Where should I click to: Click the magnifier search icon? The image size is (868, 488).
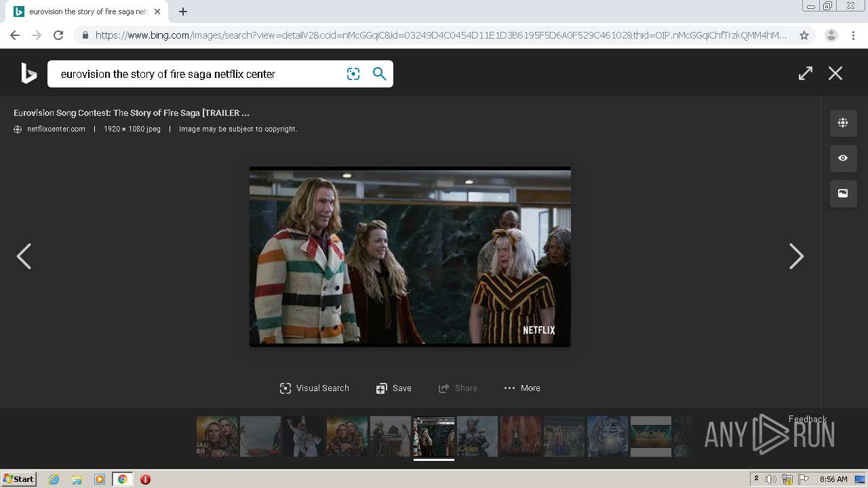(x=380, y=74)
